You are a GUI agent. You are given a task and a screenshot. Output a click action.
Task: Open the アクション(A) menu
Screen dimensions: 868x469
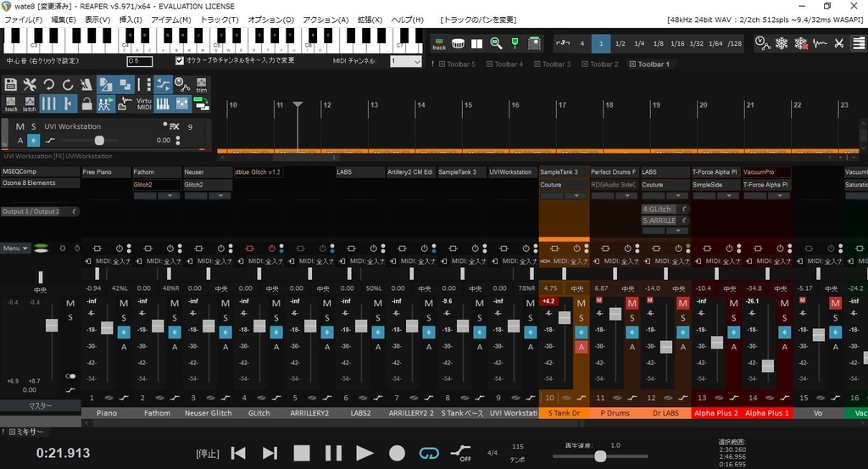(325, 20)
